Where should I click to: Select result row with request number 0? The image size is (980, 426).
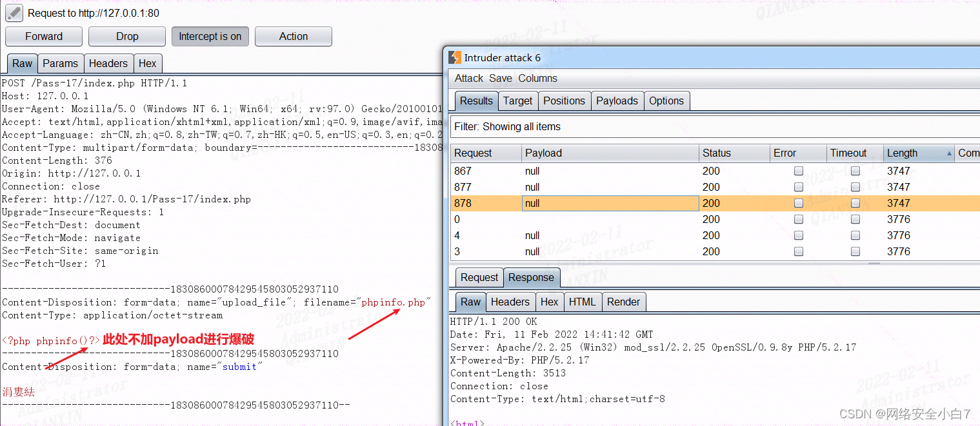715,219
